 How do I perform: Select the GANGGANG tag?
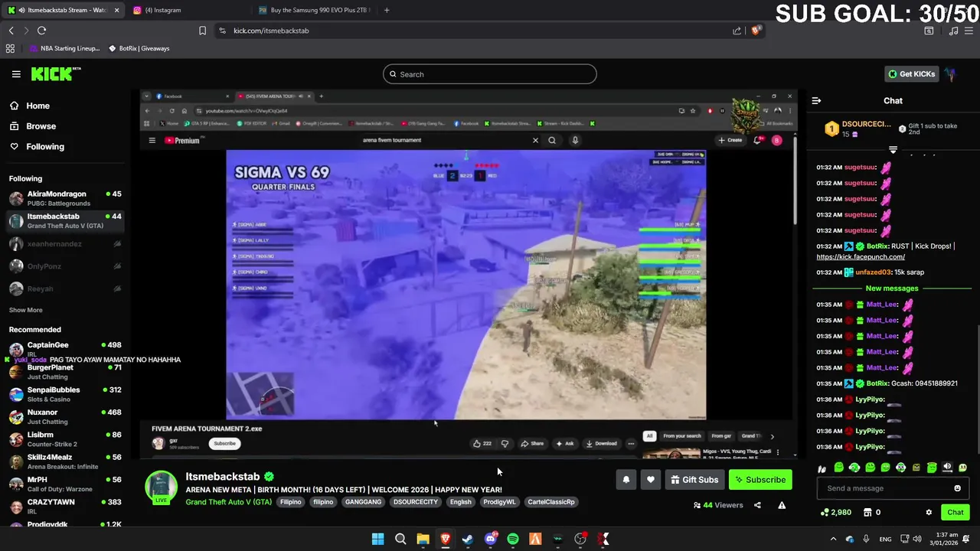(x=363, y=502)
